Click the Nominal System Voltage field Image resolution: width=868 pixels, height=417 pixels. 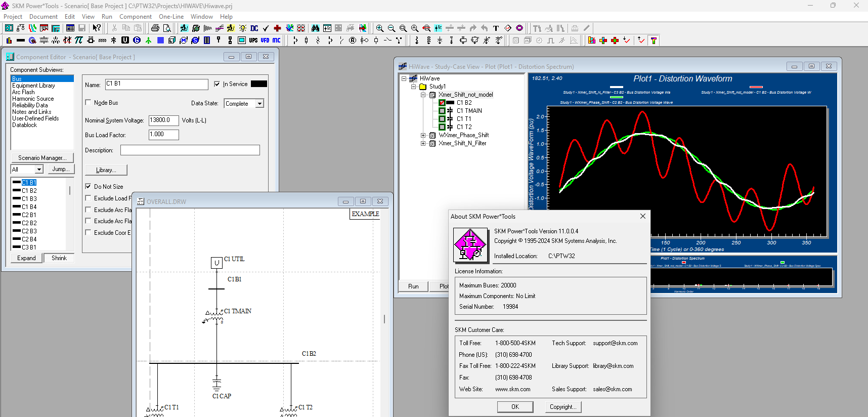click(163, 120)
